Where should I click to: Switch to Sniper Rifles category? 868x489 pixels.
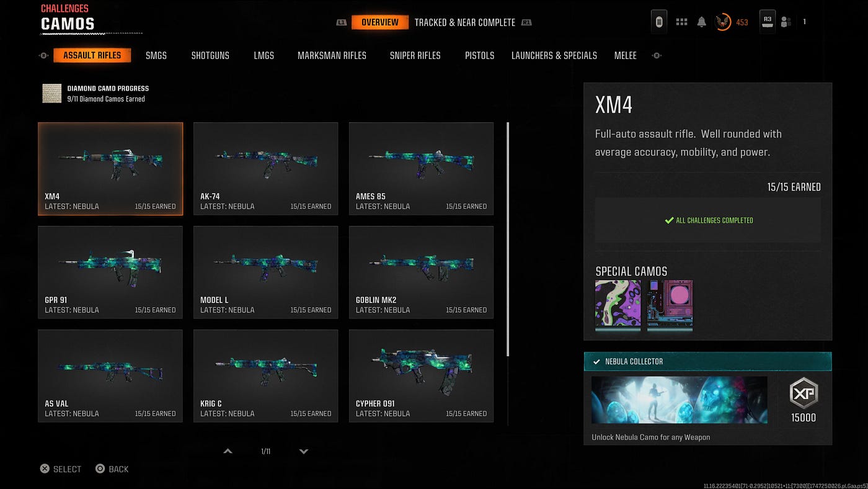pyautogui.click(x=415, y=56)
